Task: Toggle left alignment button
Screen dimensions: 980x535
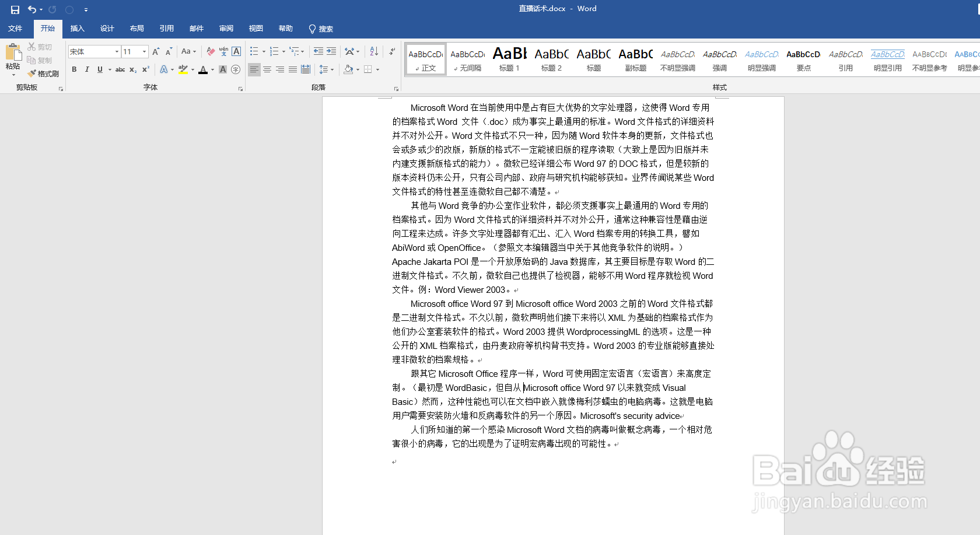Action: pyautogui.click(x=254, y=69)
